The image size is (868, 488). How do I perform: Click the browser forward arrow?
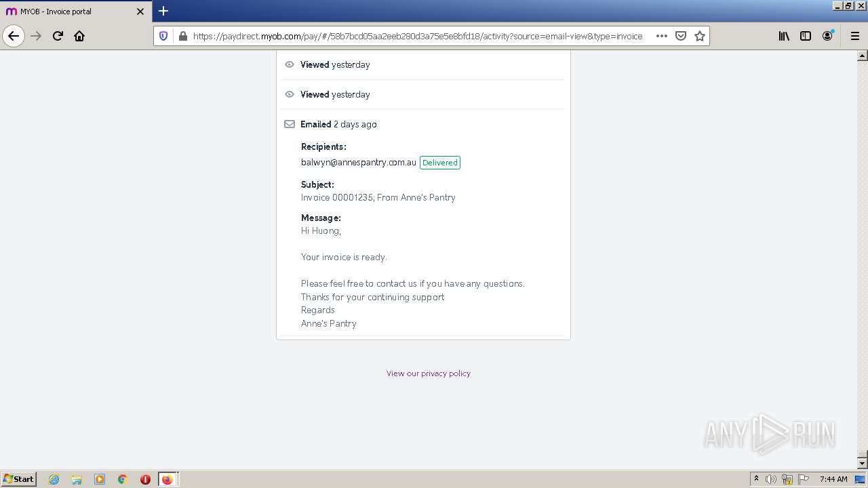coord(37,36)
